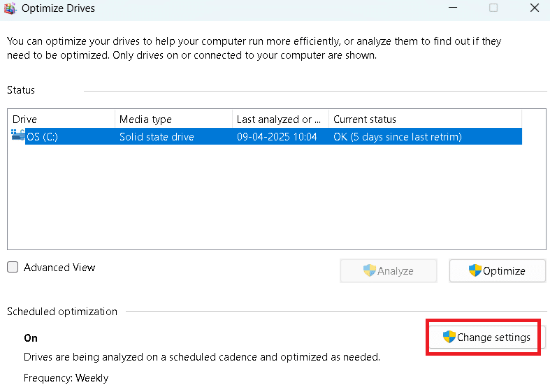Sort the list by Drive column header
The height and width of the screenshot is (392, 550).
(x=61, y=119)
